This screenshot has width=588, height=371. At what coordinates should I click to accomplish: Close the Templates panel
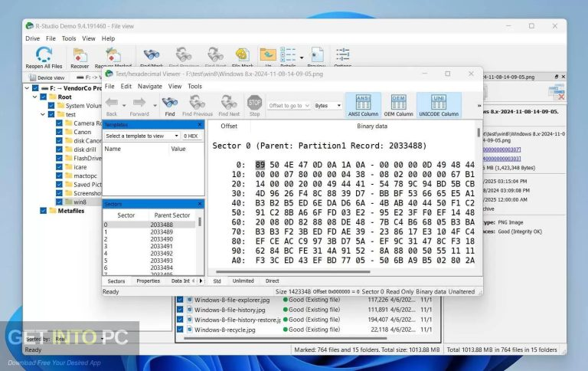click(200, 124)
